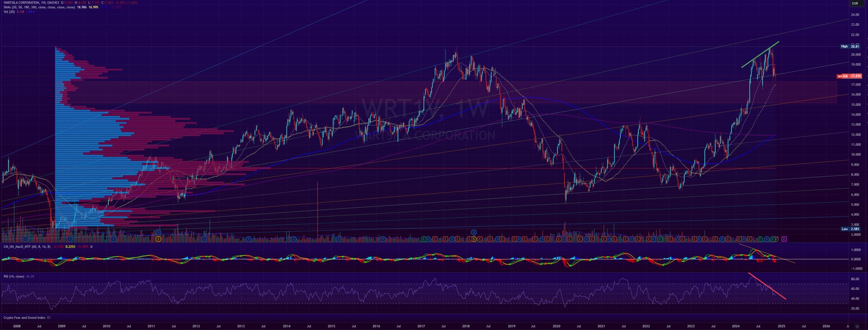Expand the Crypto Fear and Greed Index legend

point(24,318)
